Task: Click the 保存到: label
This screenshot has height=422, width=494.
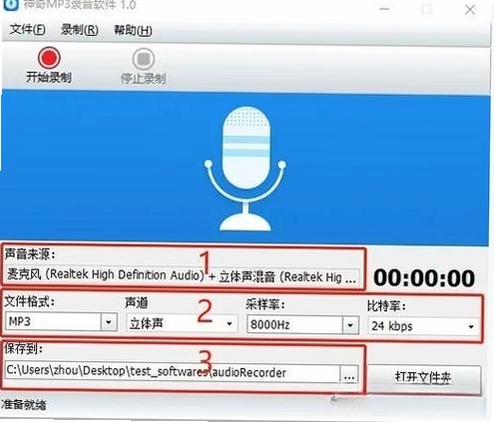Action: [23, 348]
